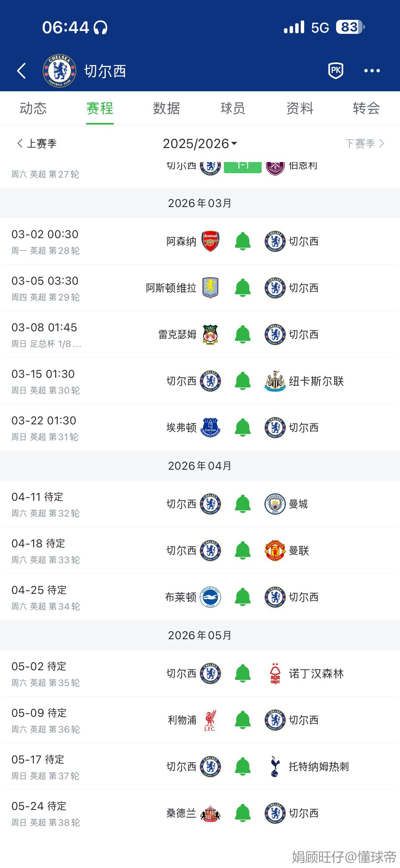The image size is (400, 868).
Task: Tap Manchester City club crest
Action: point(275,504)
